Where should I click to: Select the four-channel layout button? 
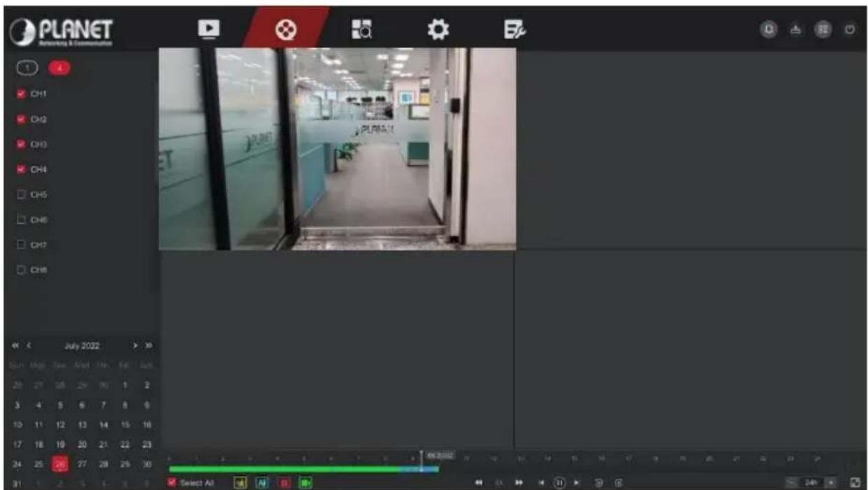(x=59, y=67)
